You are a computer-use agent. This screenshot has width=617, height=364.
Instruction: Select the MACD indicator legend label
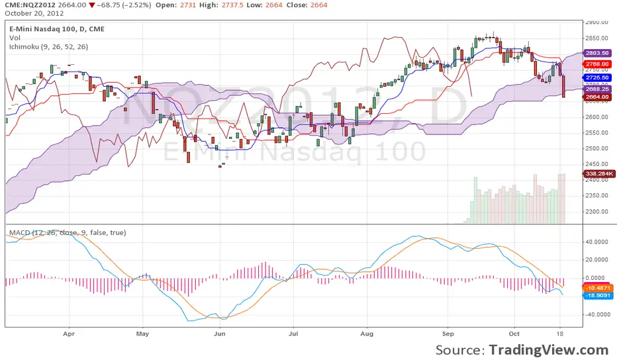click(x=68, y=232)
